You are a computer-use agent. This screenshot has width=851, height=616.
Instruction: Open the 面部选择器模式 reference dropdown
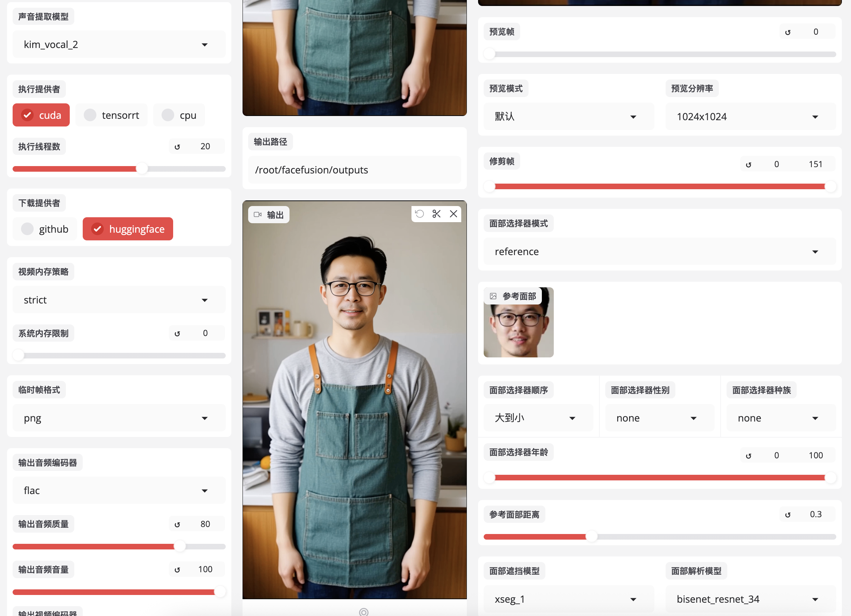660,251
